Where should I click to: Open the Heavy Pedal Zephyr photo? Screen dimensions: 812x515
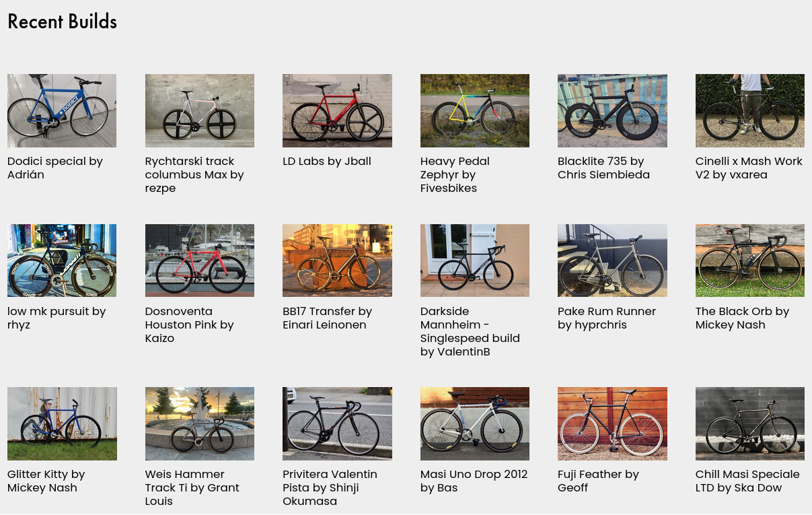tap(475, 110)
